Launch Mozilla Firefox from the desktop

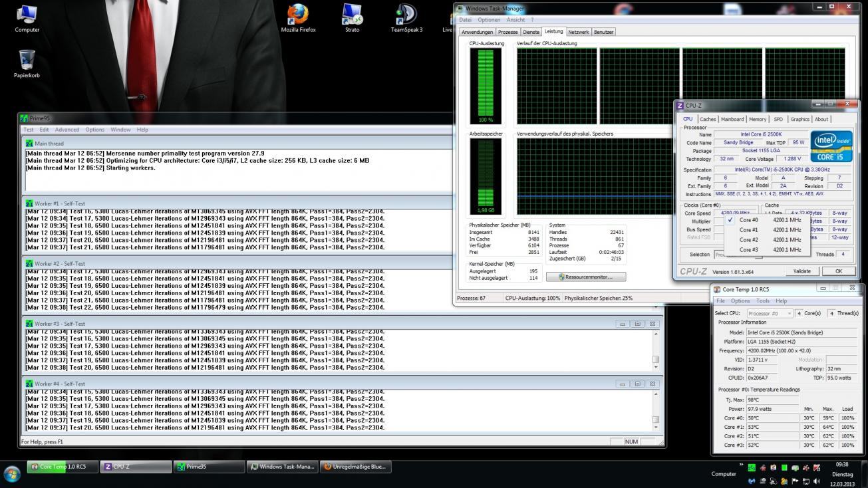pyautogui.click(x=298, y=18)
